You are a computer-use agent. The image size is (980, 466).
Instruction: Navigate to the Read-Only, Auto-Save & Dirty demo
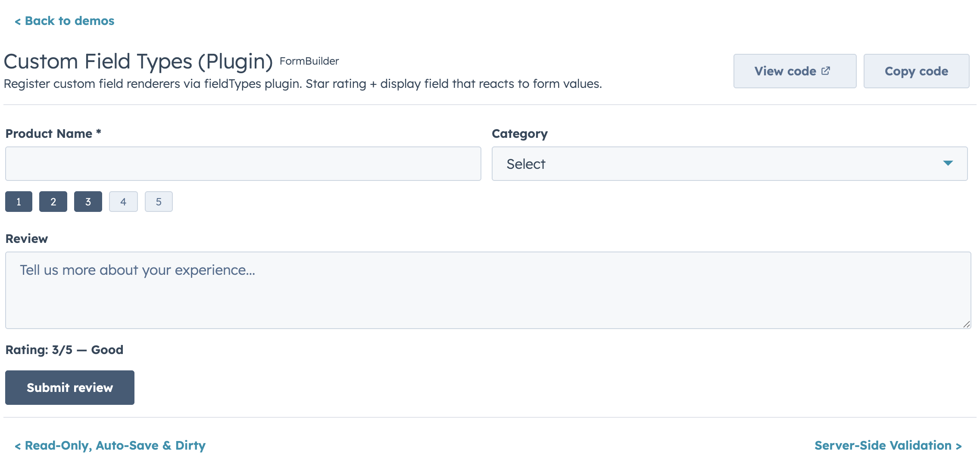[x=110, y=445]
